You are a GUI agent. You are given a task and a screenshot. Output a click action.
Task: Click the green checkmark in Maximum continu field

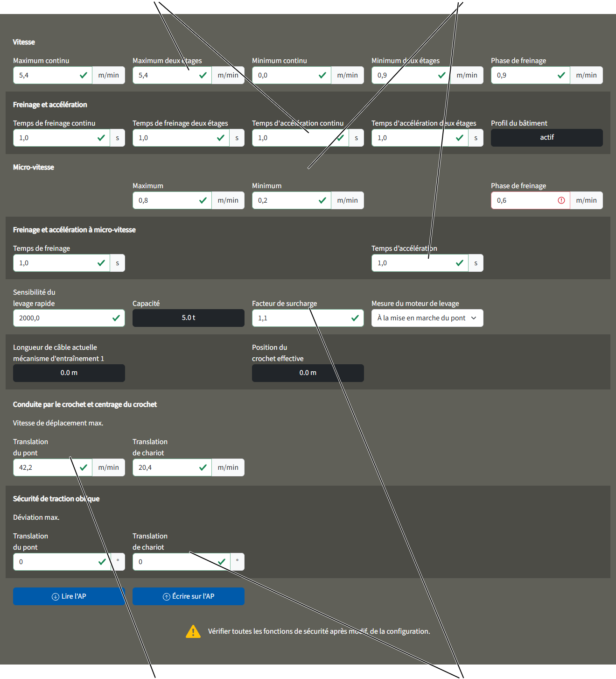tap(84, 75)
